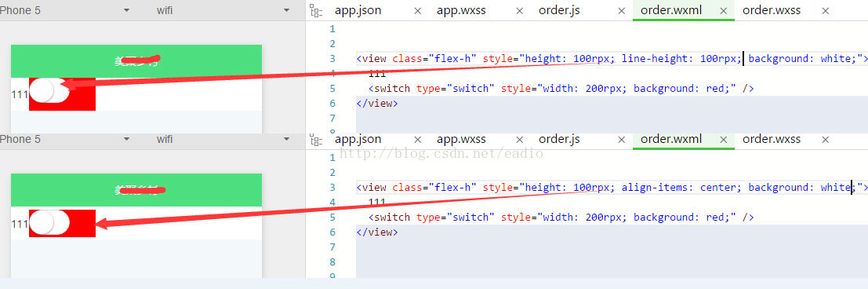
Task: Toggle the file tree icon in lower editor
Action: point(315,139)
